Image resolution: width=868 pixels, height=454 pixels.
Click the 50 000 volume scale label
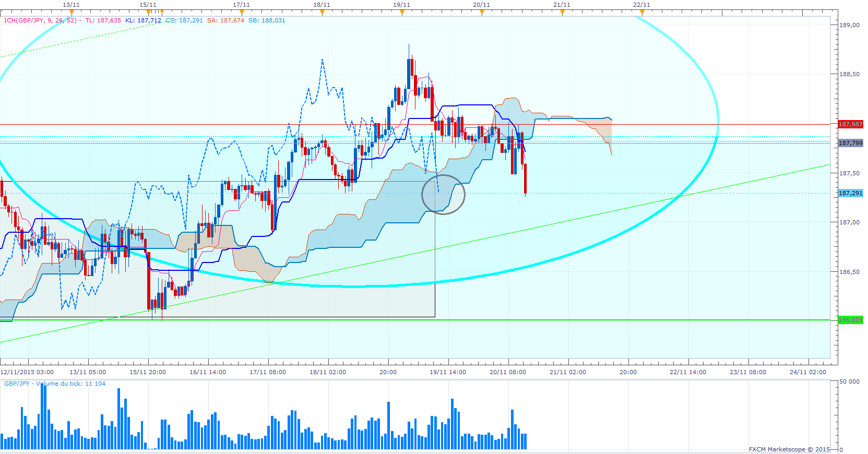(x=850, y=381)
